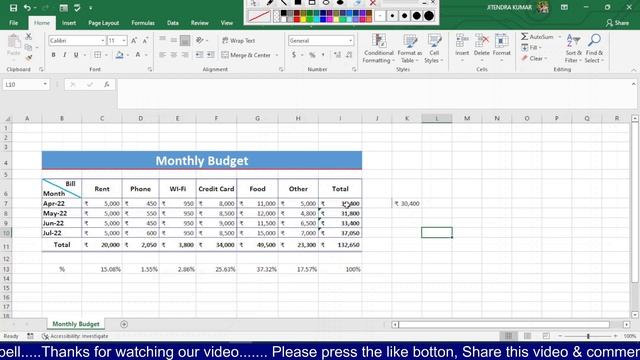
Task: Click the Font Color letter A icon
Action: (x=138, y=55)
